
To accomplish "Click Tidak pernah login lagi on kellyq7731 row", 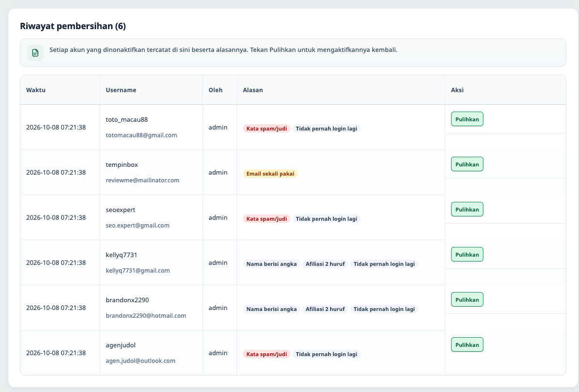I will [384, 264].
